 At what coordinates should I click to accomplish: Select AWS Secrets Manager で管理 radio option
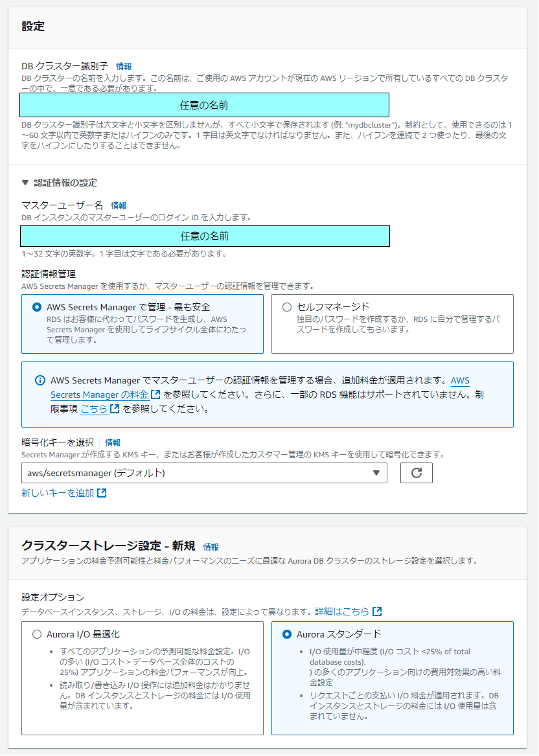tap(37, 307)
